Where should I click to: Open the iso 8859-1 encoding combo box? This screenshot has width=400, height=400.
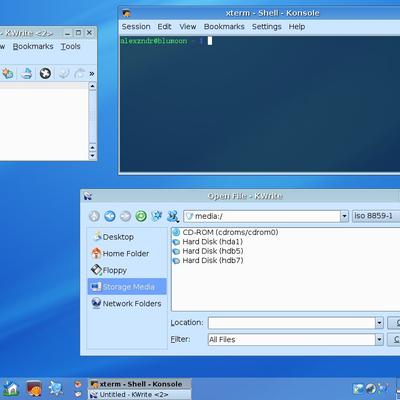click(x=376, y=216)
